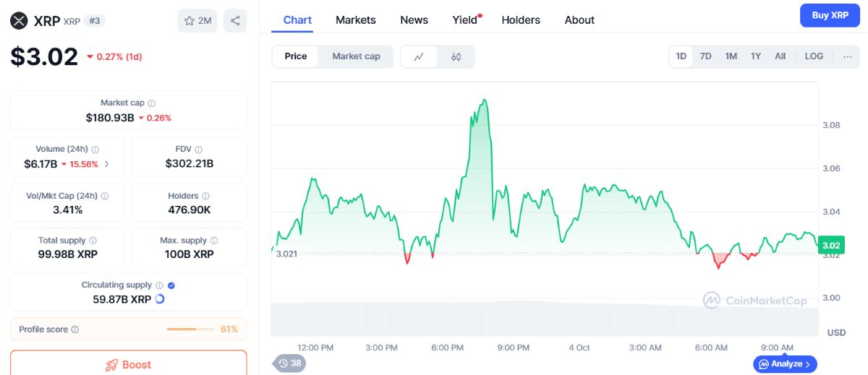Select the Price toggle
Screen dimensions: 868x375
coord(295,56)
